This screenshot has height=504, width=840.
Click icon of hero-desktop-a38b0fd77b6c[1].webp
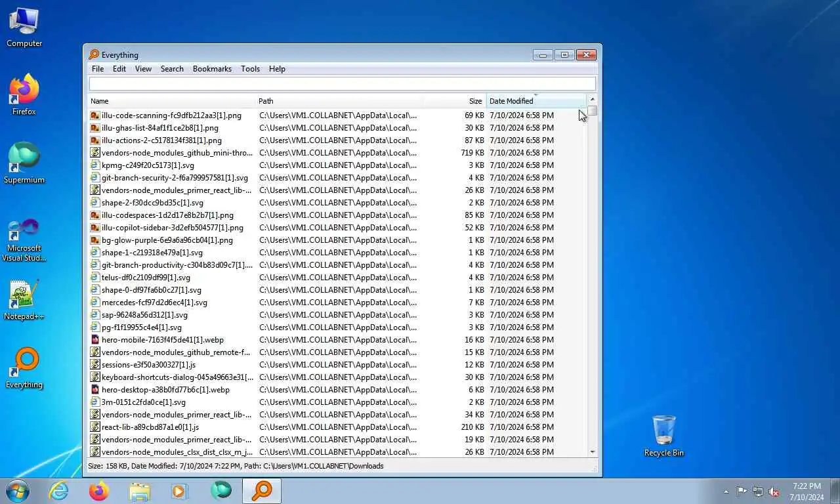(95, 390)
